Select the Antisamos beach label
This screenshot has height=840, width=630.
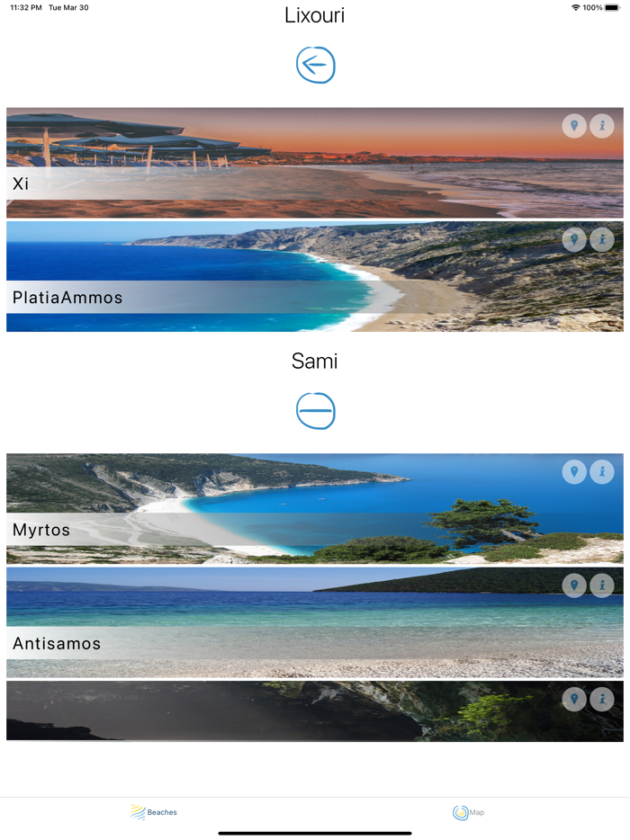57,643
